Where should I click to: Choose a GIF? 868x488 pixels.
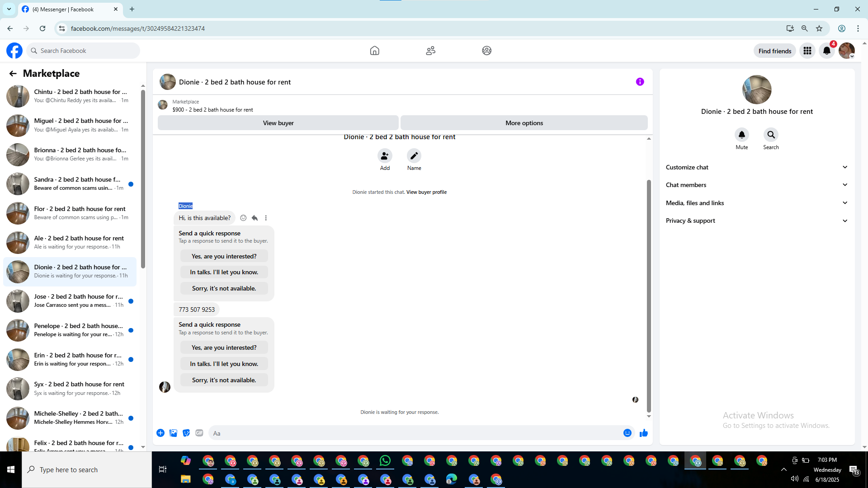click(199, 433)
